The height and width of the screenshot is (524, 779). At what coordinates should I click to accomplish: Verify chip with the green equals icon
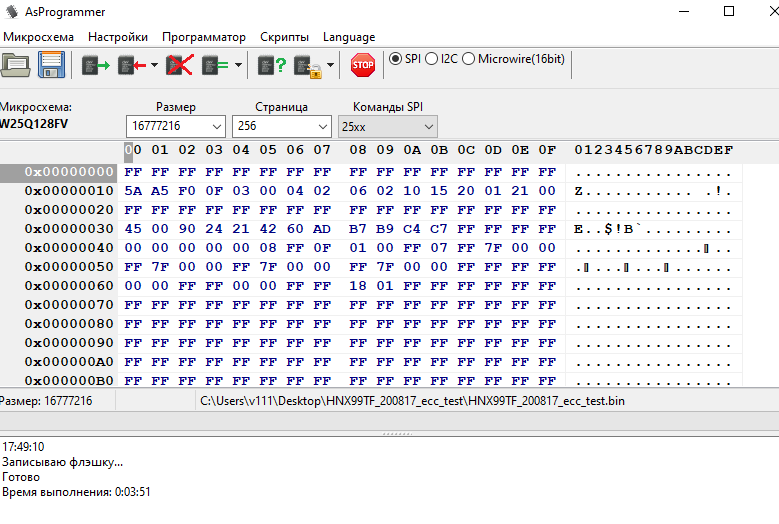point(215,65)
